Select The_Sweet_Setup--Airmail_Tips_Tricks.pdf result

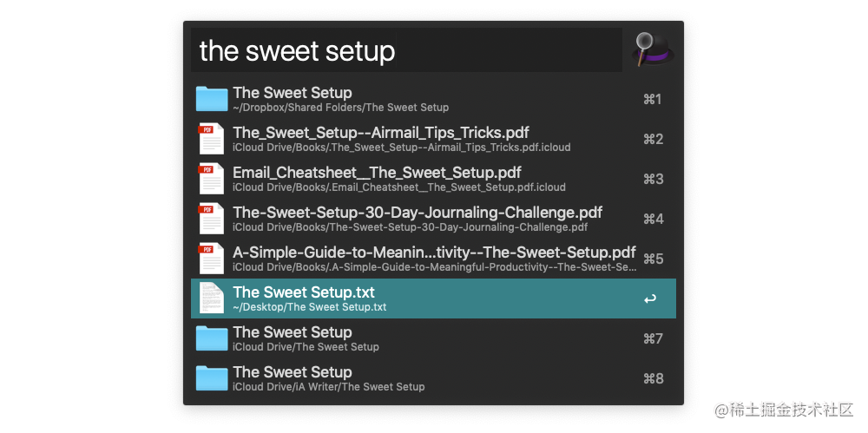click(433, 139)
